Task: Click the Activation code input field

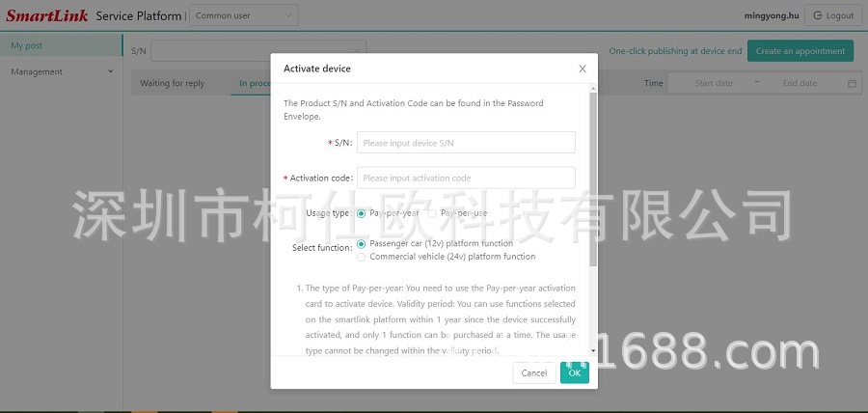Action: [x=466, y=178]
